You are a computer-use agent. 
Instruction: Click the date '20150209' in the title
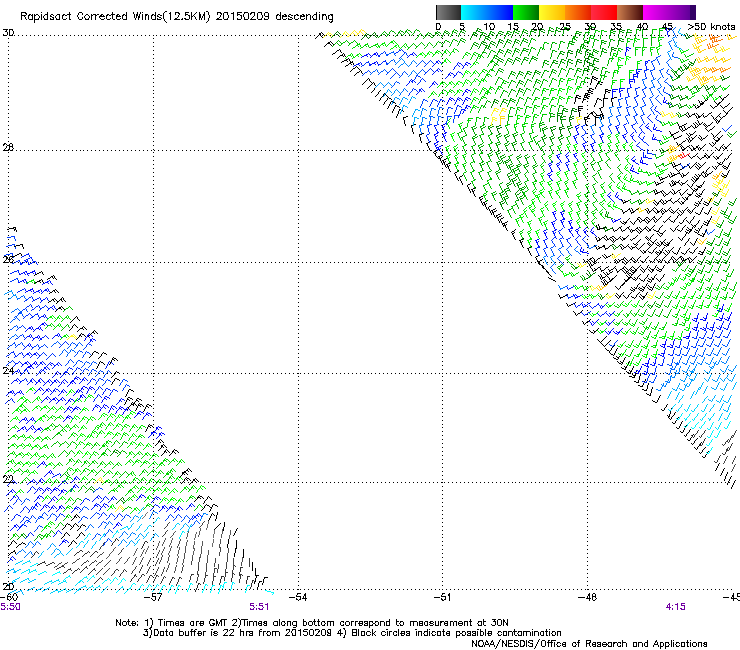(242, 17)
